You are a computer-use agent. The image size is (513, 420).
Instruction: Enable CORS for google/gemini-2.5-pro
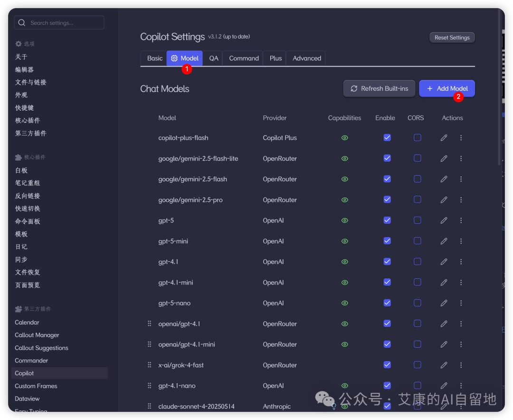pos(417,200)
